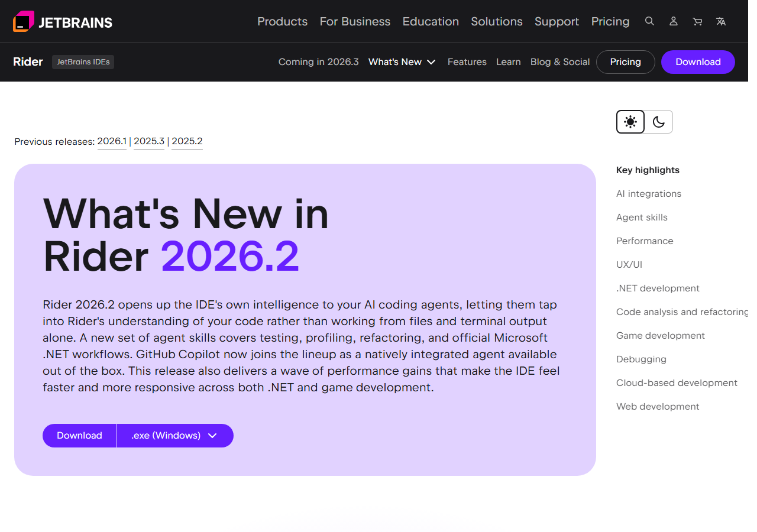The width and height of the screenshot is (757, 532).
Task: Open the Learn page
Action: tap(509, 62)
